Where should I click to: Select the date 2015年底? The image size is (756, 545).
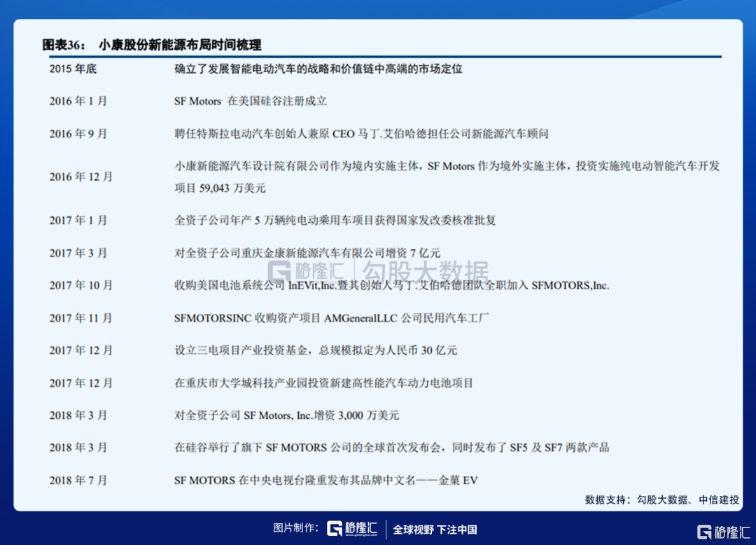point(73,69)
